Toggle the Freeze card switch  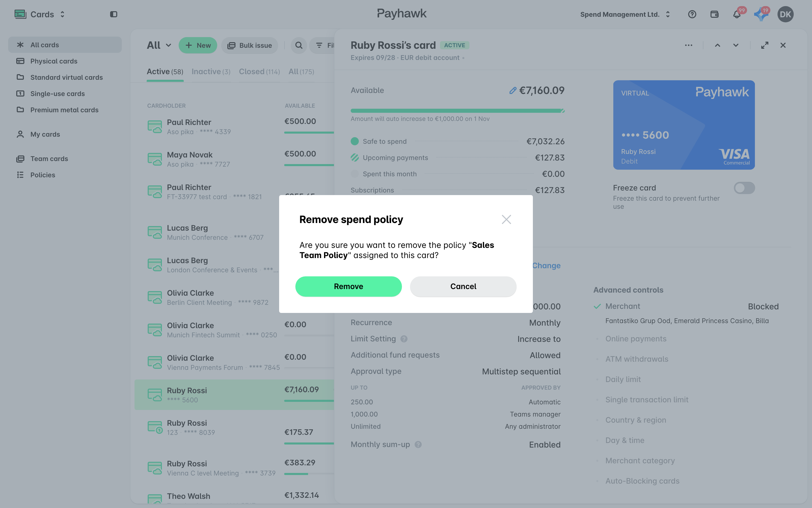744,188
